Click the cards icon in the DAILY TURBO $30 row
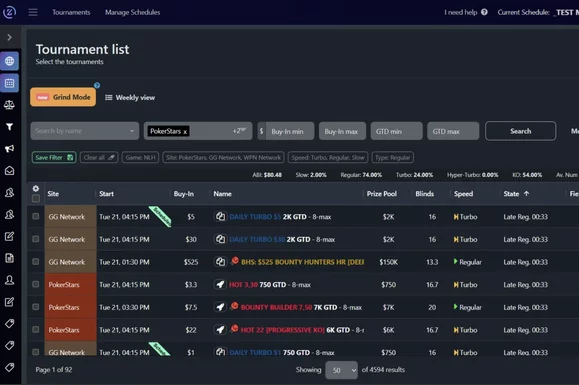 [x=220, y=239]
